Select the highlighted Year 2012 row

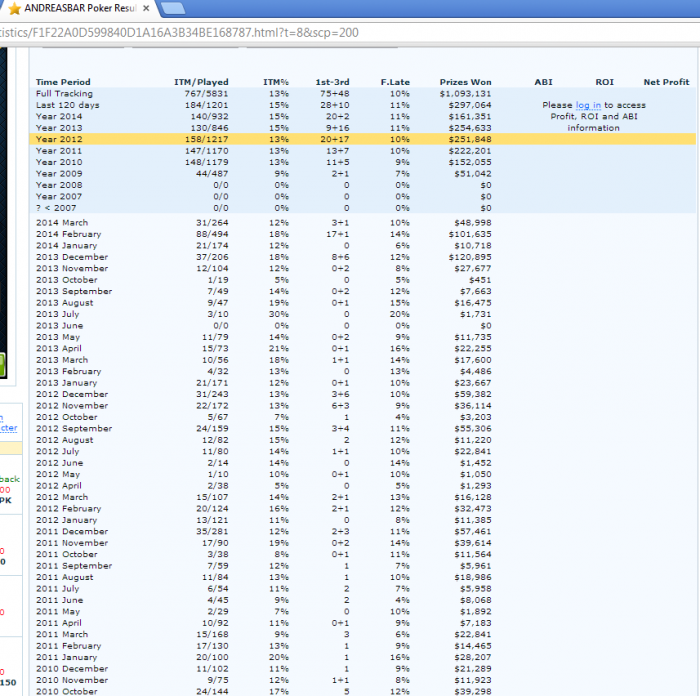click(362, 139)
